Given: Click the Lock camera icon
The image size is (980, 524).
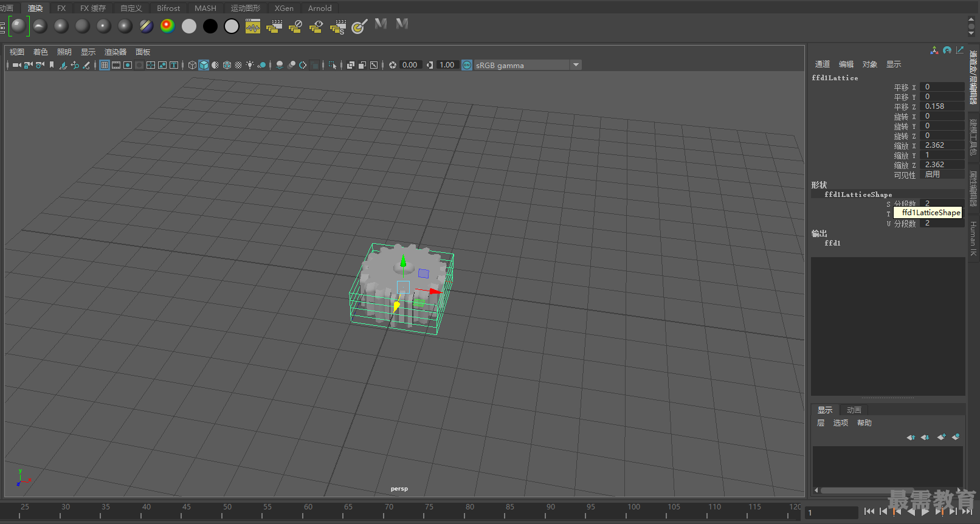Looking at the screenshot, I should 28,65.
